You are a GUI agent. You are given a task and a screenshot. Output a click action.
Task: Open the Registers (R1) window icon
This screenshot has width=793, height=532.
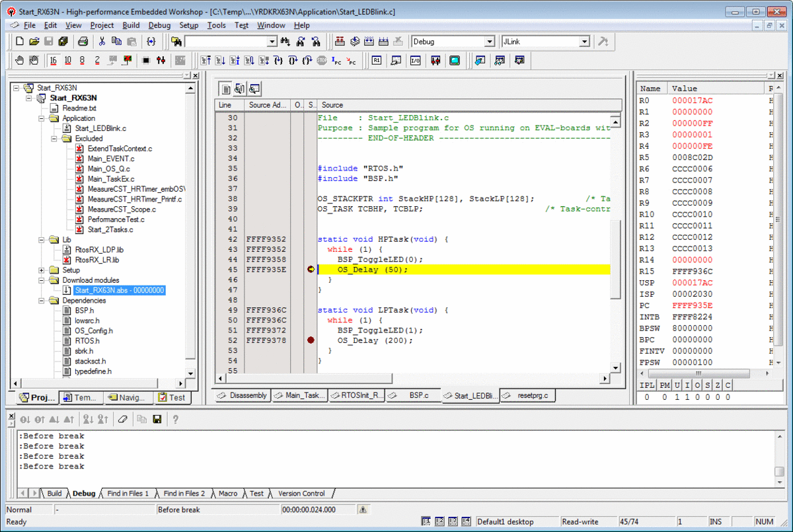pos(377,60)
